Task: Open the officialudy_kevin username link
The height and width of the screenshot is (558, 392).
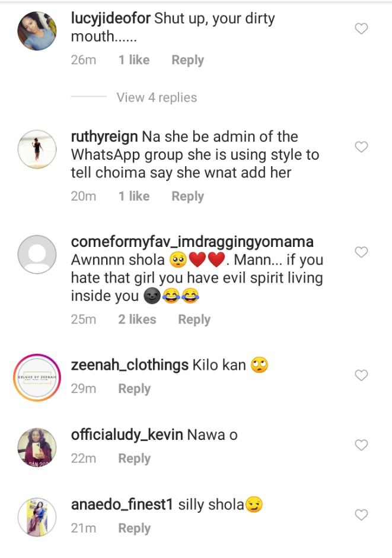Action: coord(126,435)
